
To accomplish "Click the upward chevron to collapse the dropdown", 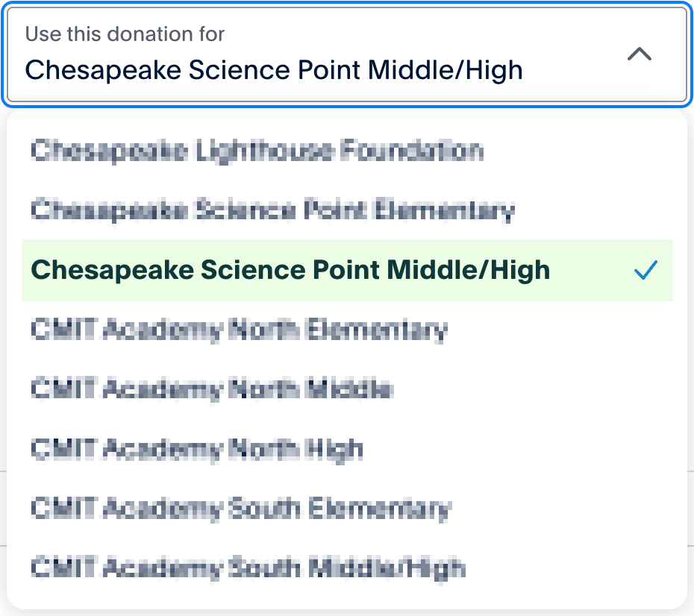I will (639, 54).
